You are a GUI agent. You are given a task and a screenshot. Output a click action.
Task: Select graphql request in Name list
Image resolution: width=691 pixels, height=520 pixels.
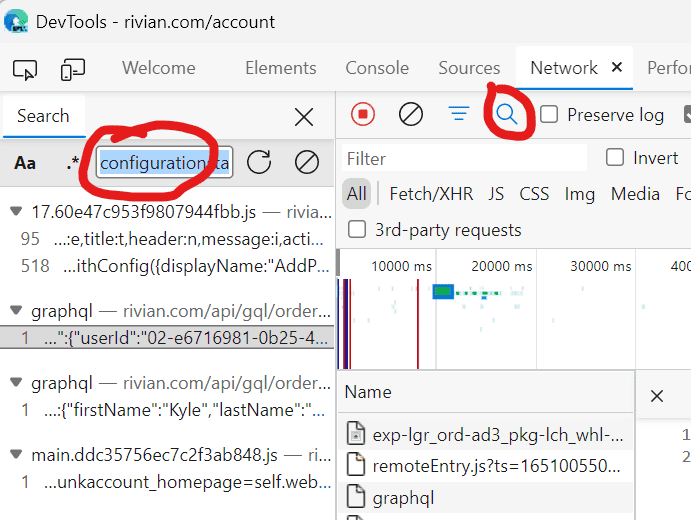(x=486, y=498)
